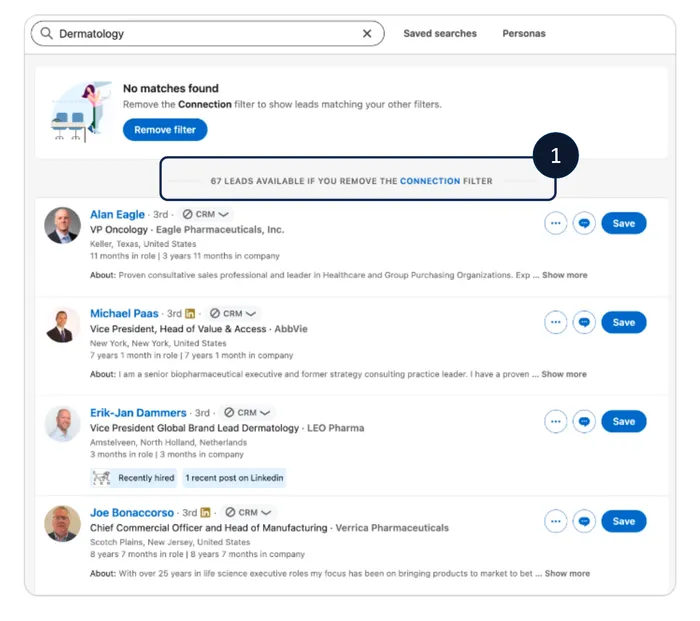700x621 pixels.
Task: Message Erik-Jan Dammers via chat icon
Action: pos(584,421)
